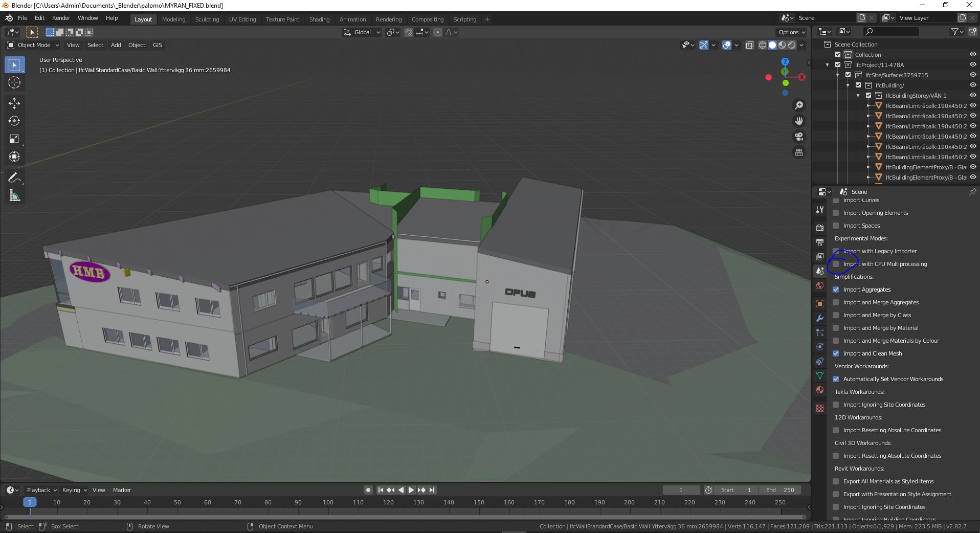Screen dimensions: 980x533
Task: Collapse the IfcProject/11-478A tree node
Action: tap(828, 65)
